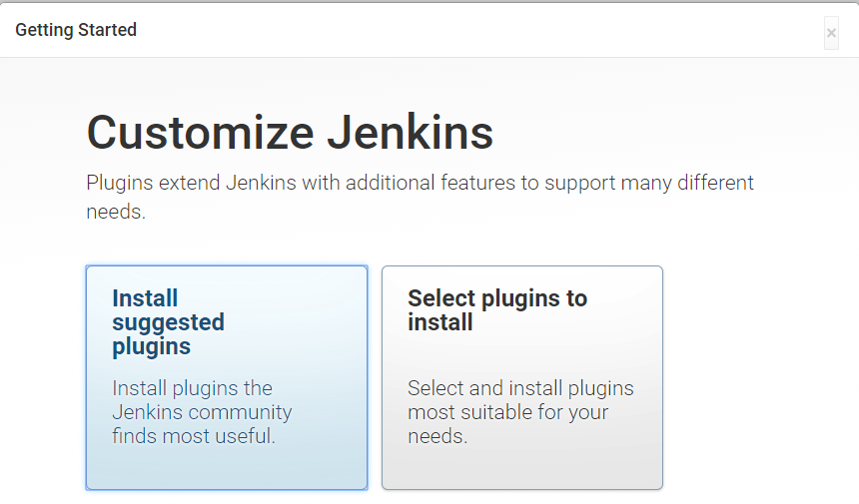Dismiss the setup wizard with the X icon
This screenshot has width=859, height=504.
click(x=831, y=33)
